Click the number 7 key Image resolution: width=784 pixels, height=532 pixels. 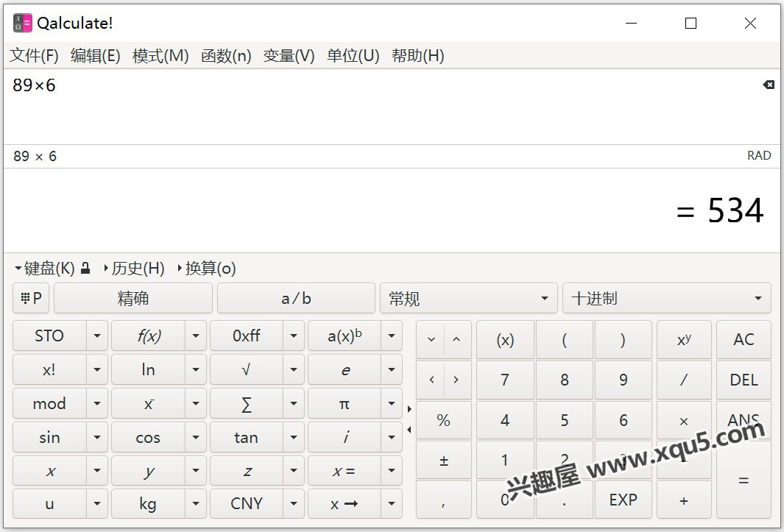coord(505,380)
